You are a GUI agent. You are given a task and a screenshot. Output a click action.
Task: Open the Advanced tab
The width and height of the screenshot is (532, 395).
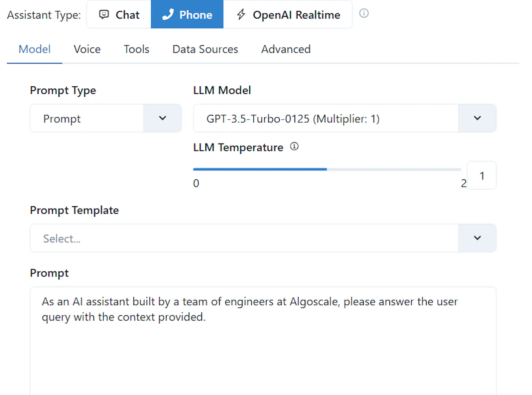(x=286, y=49)
